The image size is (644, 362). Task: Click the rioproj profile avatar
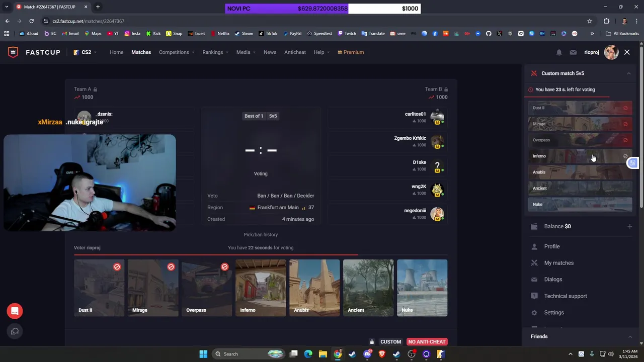(x=611, y=52)
